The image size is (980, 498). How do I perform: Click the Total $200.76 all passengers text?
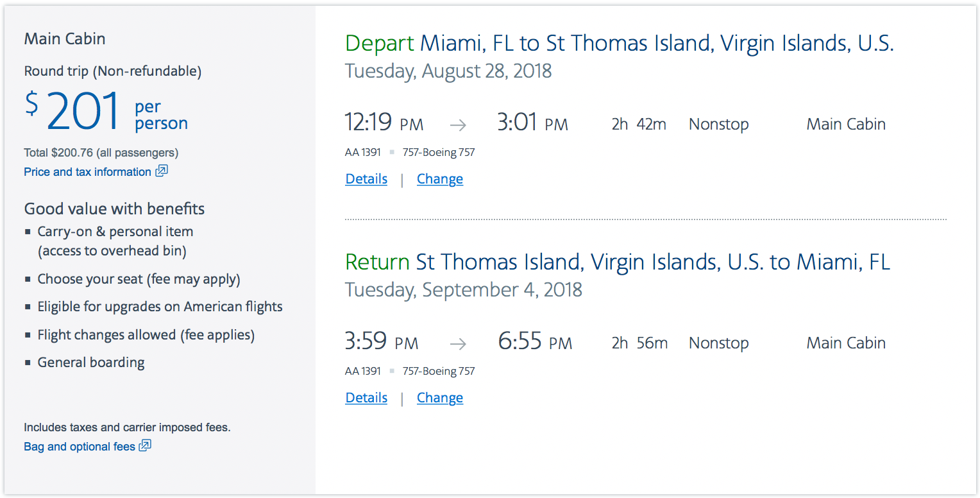point(101,153)
